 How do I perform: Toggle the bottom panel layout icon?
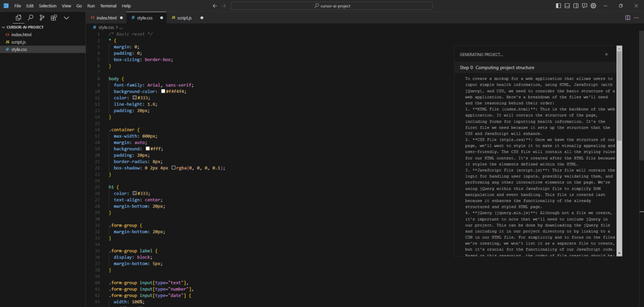point(567,5)
